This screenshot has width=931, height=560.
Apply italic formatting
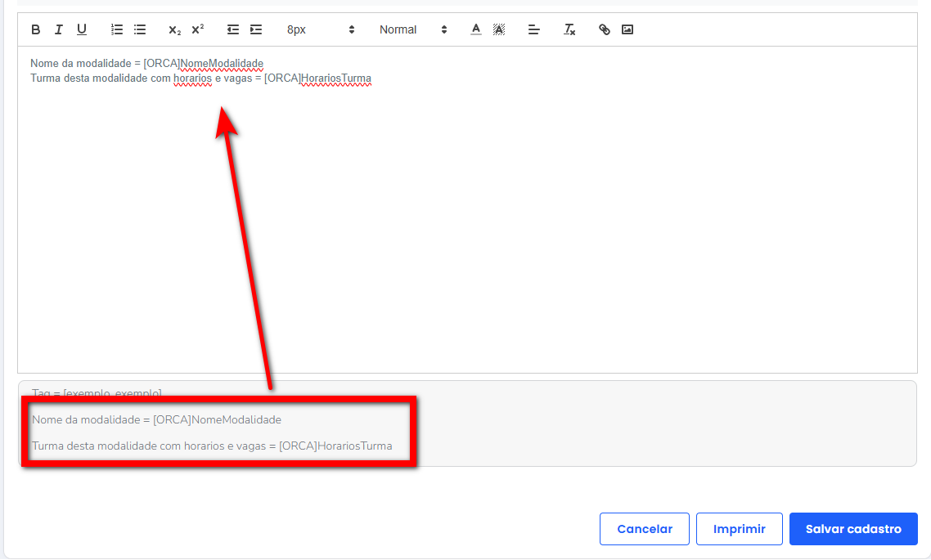(x=59, y=29)
